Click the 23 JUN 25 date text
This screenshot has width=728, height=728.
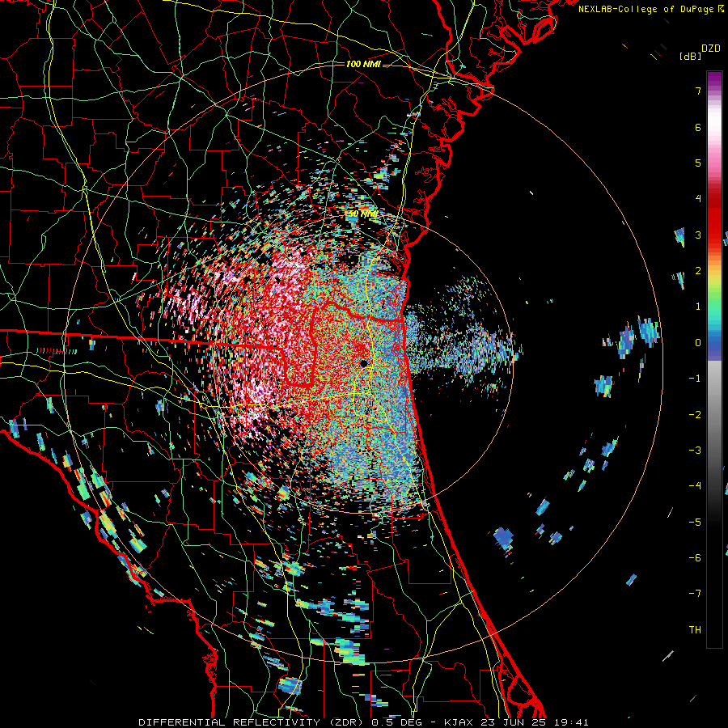click(x=514, y=722)
